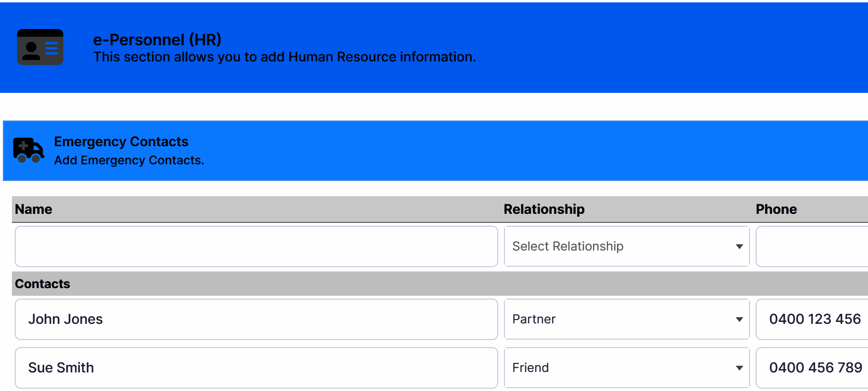Click the ID card personnel icon

40,47
